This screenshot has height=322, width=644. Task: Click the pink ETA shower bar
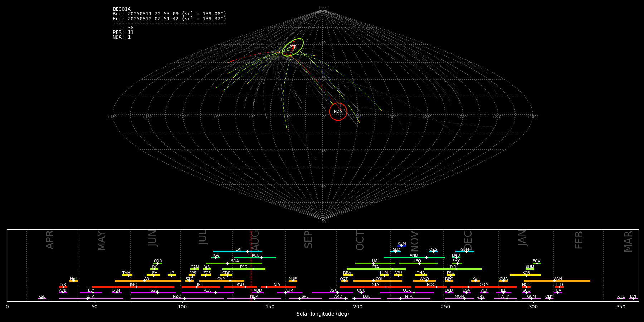pos(91,298)
